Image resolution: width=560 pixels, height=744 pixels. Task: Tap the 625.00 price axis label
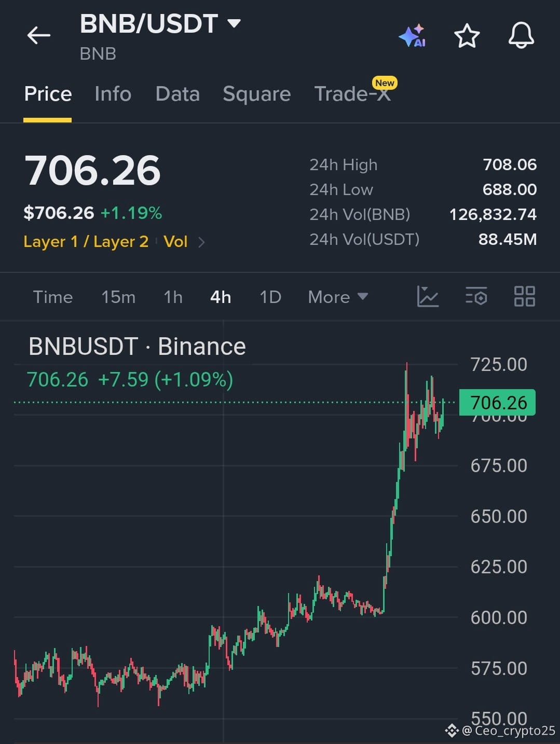[499, 567]
